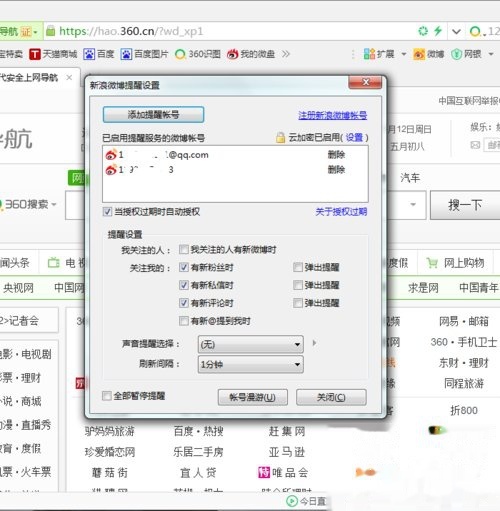Click the lightning speed-mode icon in the address bar
This screenshot has height=511, width=500.
(x=438, y=31)
